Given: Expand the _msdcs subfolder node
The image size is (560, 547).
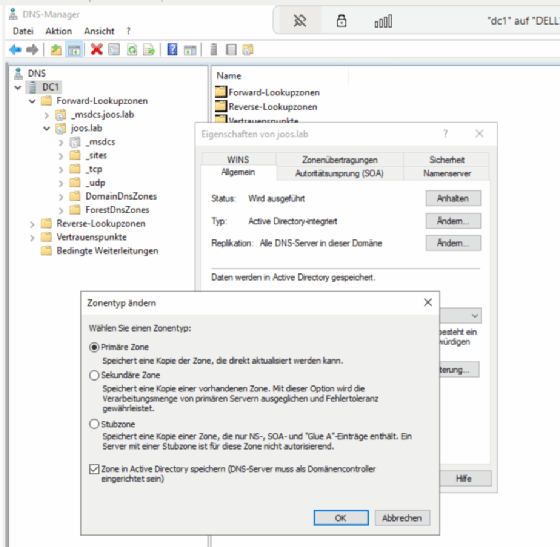Looking at the screenshot, I should [x=61, y=143].
